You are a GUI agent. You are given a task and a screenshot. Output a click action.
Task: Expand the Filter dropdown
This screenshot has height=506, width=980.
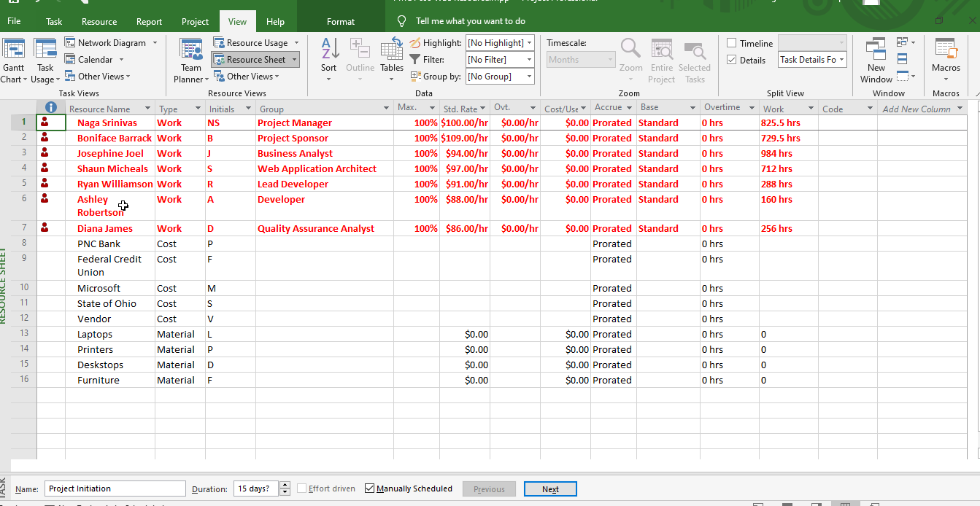click(529, 60)
